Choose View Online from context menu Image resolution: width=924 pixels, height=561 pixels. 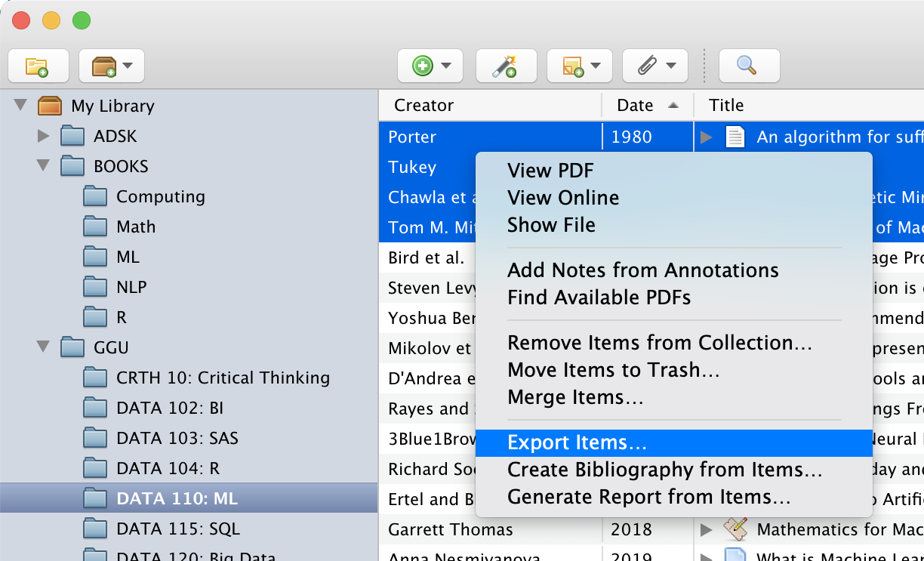pyautogui.click(x=673, y=198)
